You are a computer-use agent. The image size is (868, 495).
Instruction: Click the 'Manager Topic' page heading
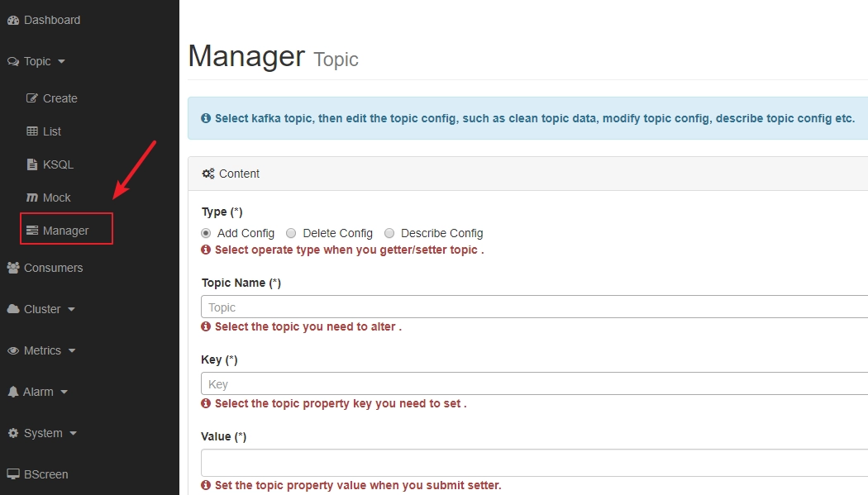click(274, 56)
